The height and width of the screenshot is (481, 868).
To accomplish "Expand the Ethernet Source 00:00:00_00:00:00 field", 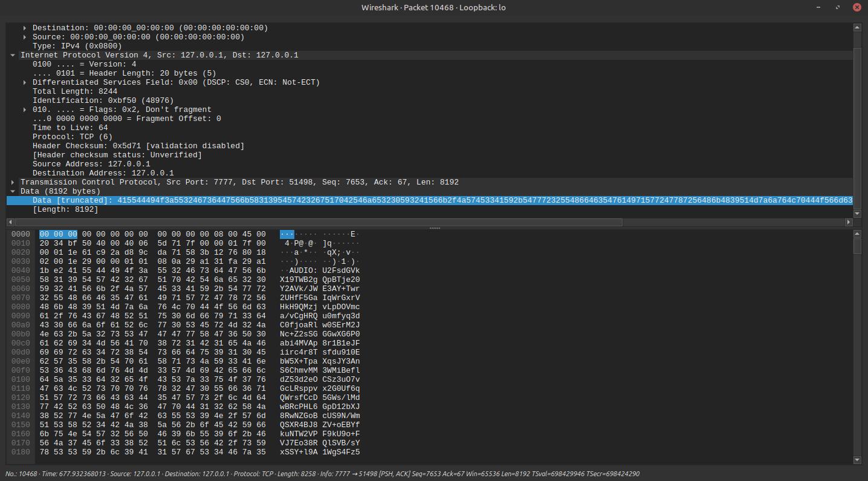I will 25,37.
